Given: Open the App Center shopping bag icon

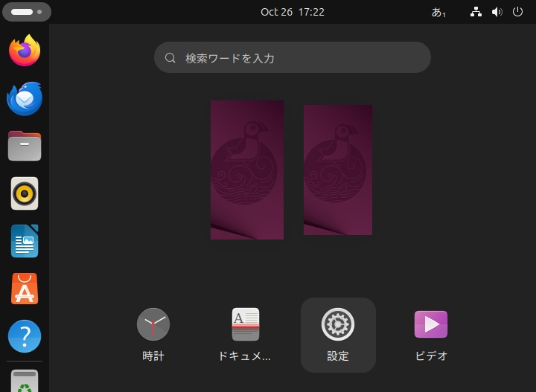Looking at the screenshot, I should [x=25, y=289].
